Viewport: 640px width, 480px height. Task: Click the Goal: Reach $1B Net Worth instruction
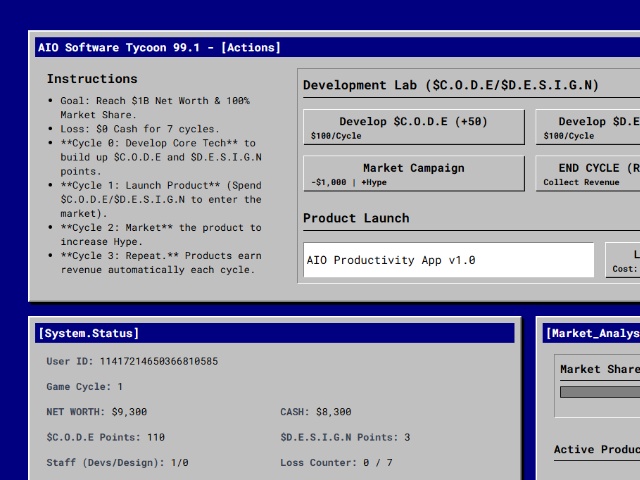pyautogui.click(x=155, y=108)
